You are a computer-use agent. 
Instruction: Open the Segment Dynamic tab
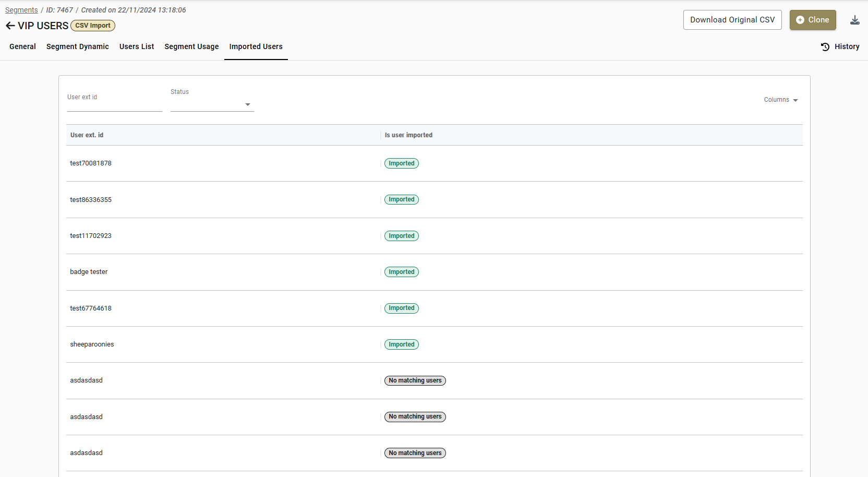coord(78,46)
